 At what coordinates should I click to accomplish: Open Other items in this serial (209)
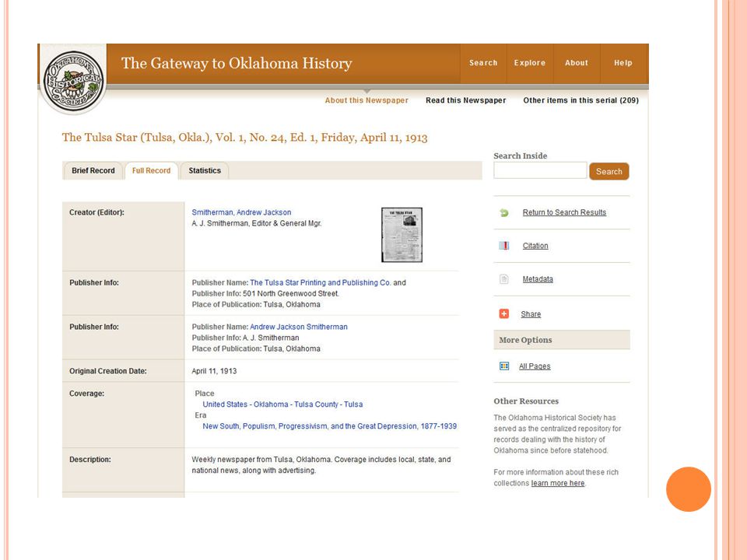pyautogui.click(x=580, y=100)
